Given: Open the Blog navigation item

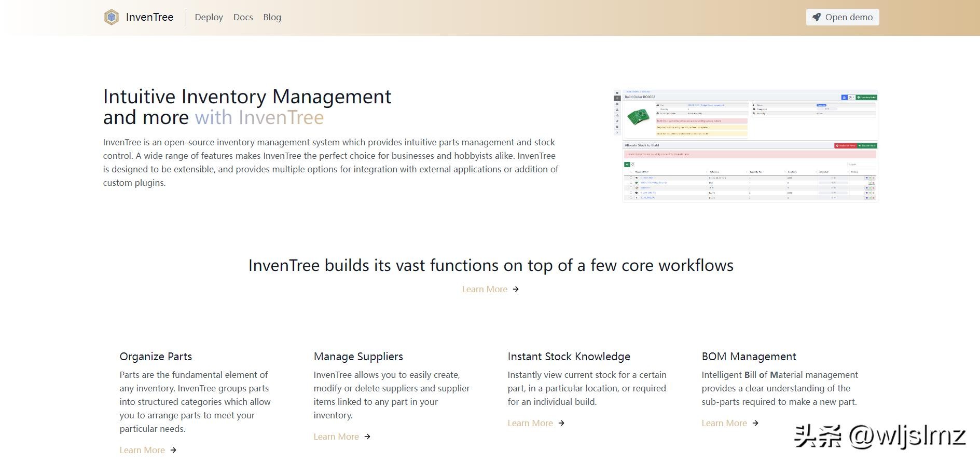Looking at the screenshot, I should (x=272, y=17).
